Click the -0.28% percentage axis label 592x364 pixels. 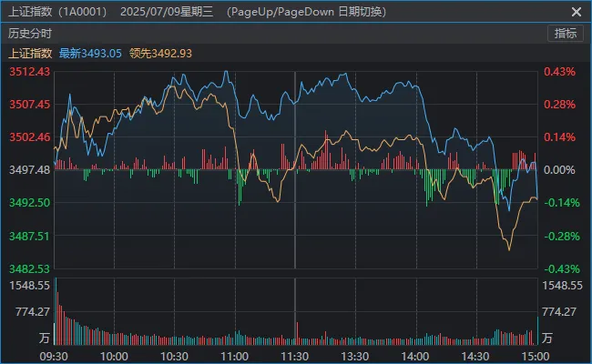click(x=560, y=237)
